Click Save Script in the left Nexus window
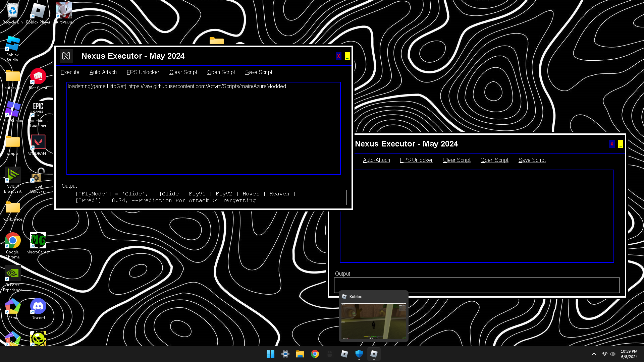The image size is (644, 362). click(258, 72)
